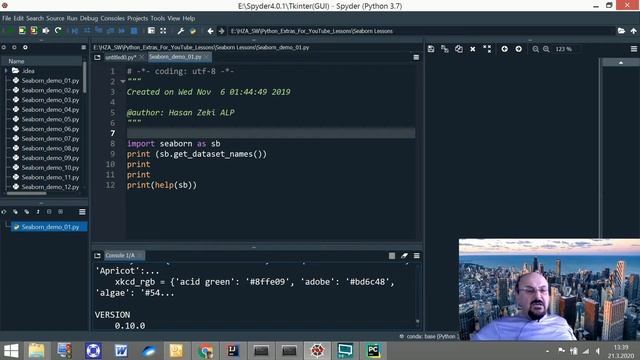Image resolution: width=640 pixels, height=360 pixels.
Task: Open file explorer pane options menu
Action: pyautogui.click(x=83, y=47)
